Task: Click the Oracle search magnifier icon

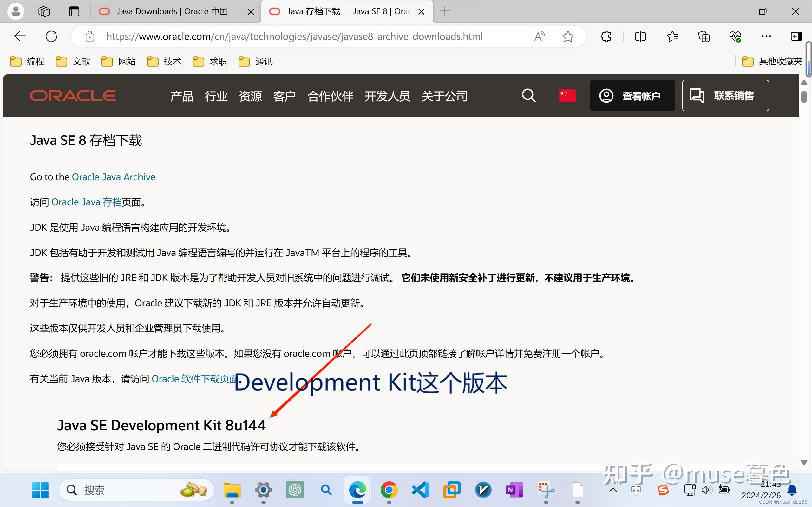Action: [528, 96]
